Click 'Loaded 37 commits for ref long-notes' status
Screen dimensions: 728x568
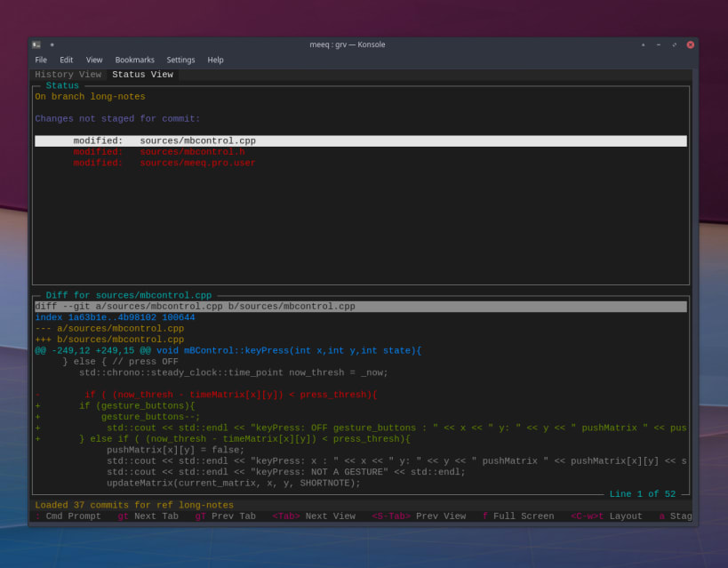[x=134, y=505]
